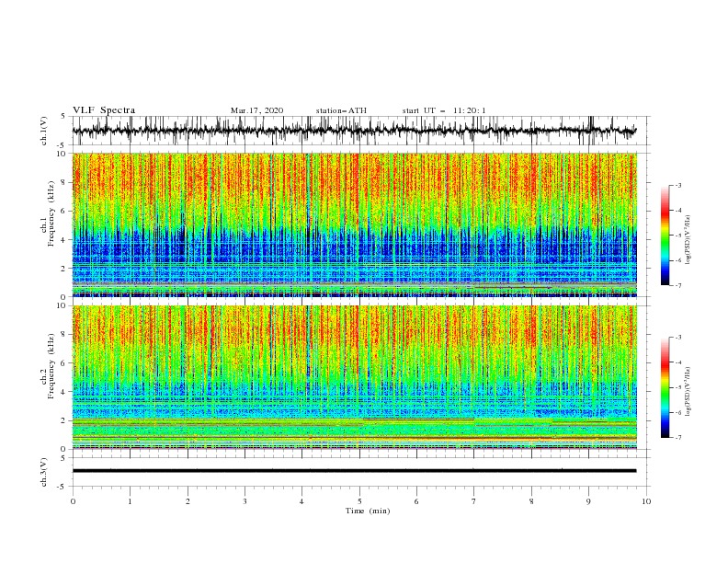Click time axis tick label '8'
The image size is (728, 563).
pyautogui.click(x=531, y=501)
